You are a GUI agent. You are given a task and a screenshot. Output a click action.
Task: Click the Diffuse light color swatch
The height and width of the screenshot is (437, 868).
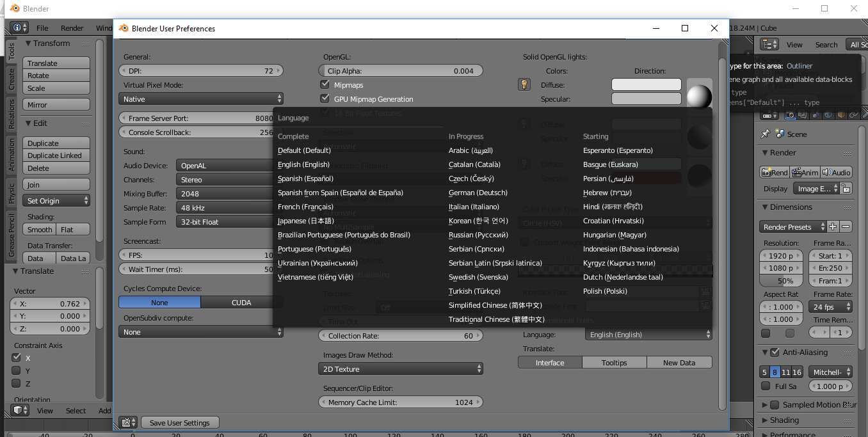coord(647,84)
